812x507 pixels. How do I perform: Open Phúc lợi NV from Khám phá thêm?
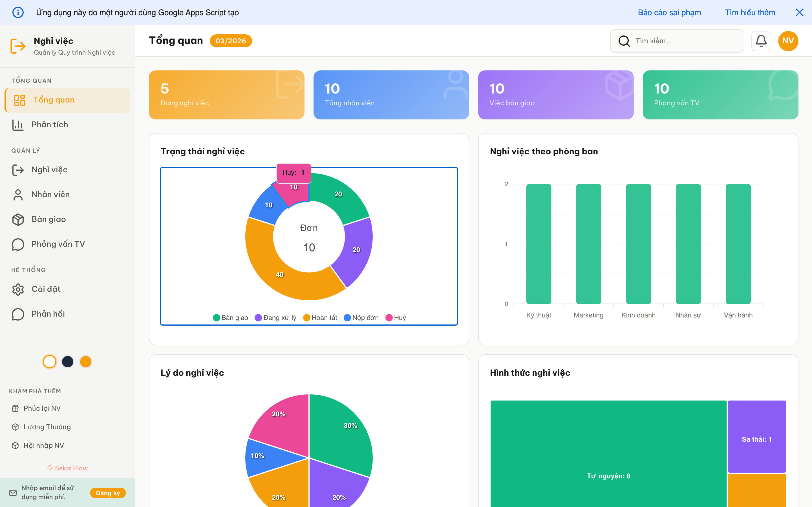click(42, 408)
